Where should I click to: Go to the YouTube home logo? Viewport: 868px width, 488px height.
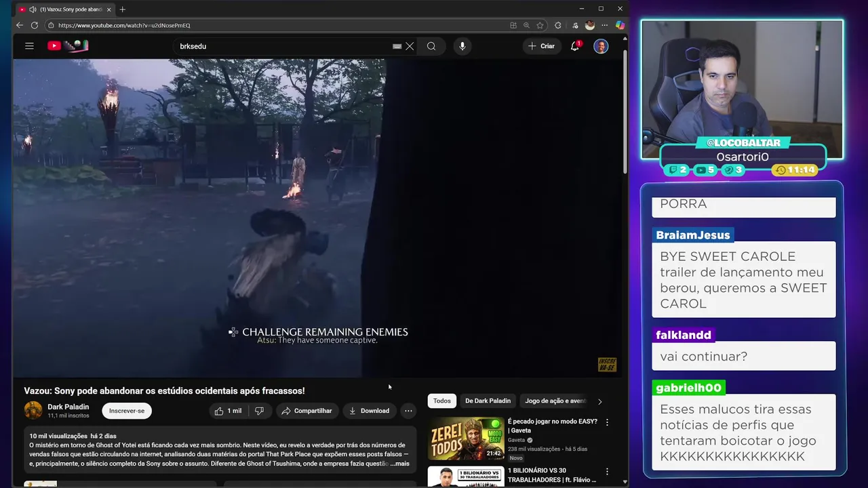point(68,46)
